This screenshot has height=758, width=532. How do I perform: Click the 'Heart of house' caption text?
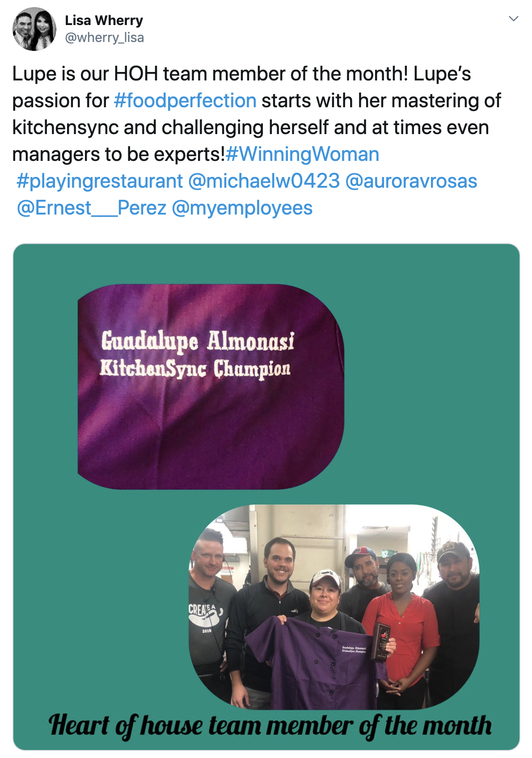point(270,725)
